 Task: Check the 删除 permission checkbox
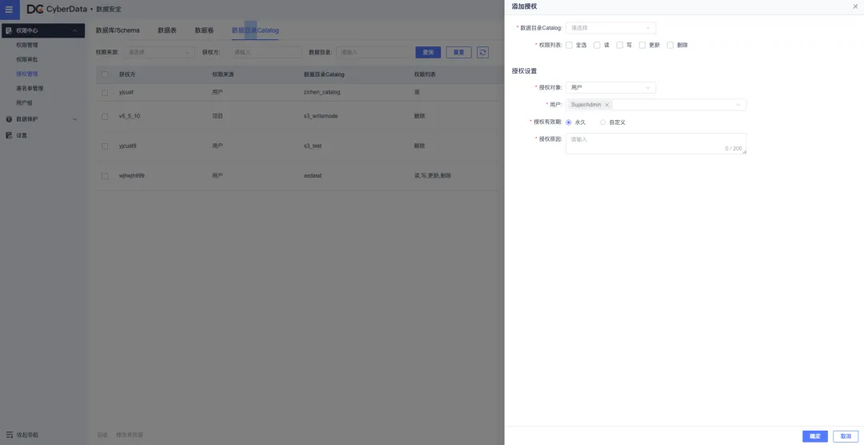coord(670,45)
